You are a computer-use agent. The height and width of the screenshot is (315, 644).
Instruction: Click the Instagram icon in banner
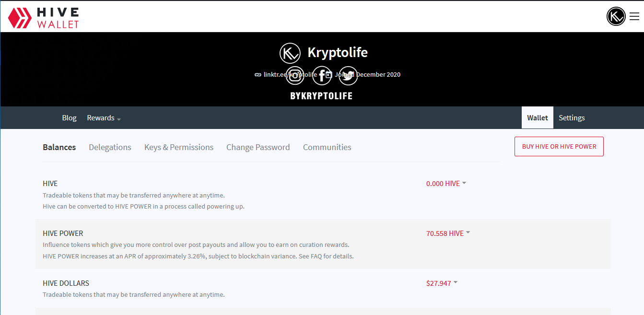tap(295, 76)
